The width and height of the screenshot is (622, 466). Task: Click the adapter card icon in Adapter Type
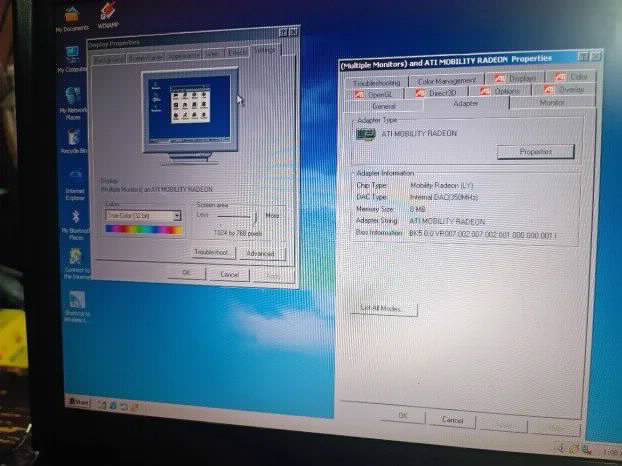pos(366,134)
